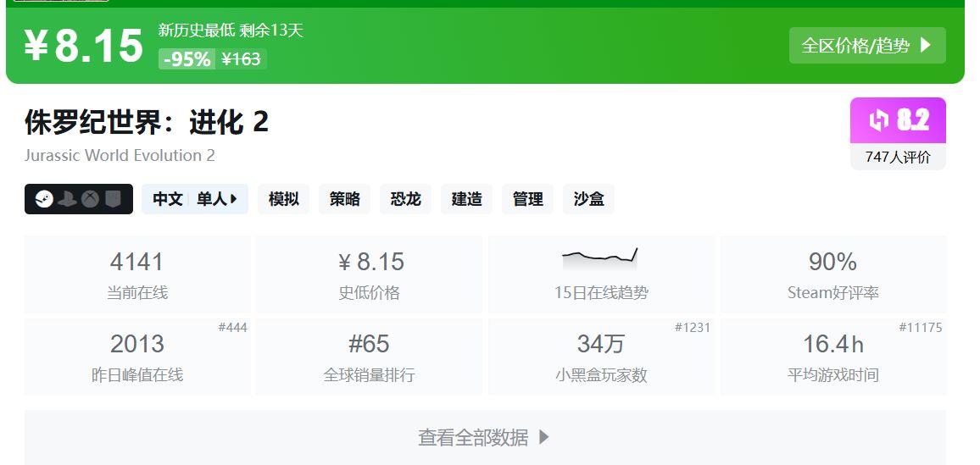
Task: Click the 侏罗纪世界：进化 2 title
Action: [x=147, y=121]
